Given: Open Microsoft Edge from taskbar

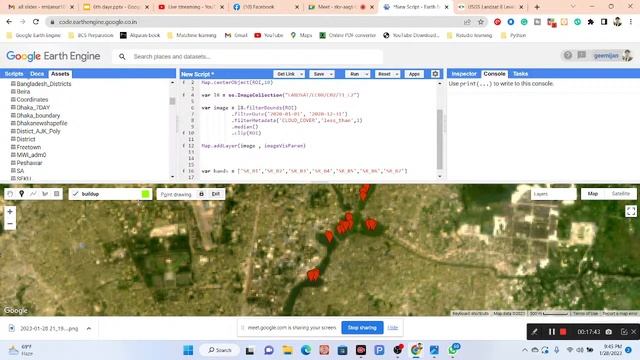Looking at the screenshot, I should [306, 350].
